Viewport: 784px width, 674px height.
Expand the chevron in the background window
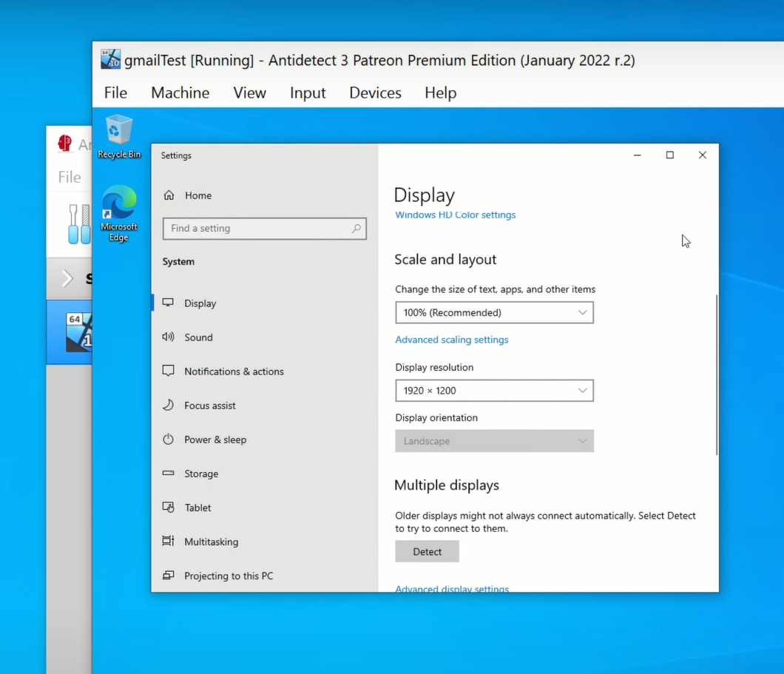[67, 278]
